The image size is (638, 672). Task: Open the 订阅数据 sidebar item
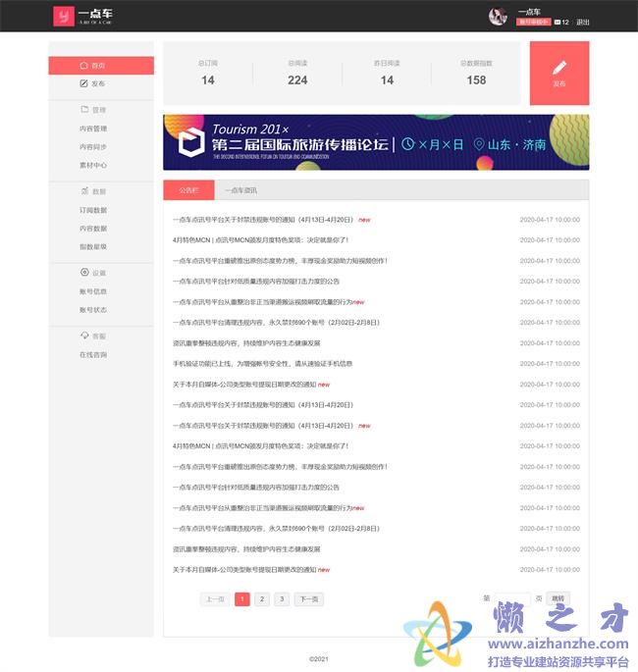(93, 210)
